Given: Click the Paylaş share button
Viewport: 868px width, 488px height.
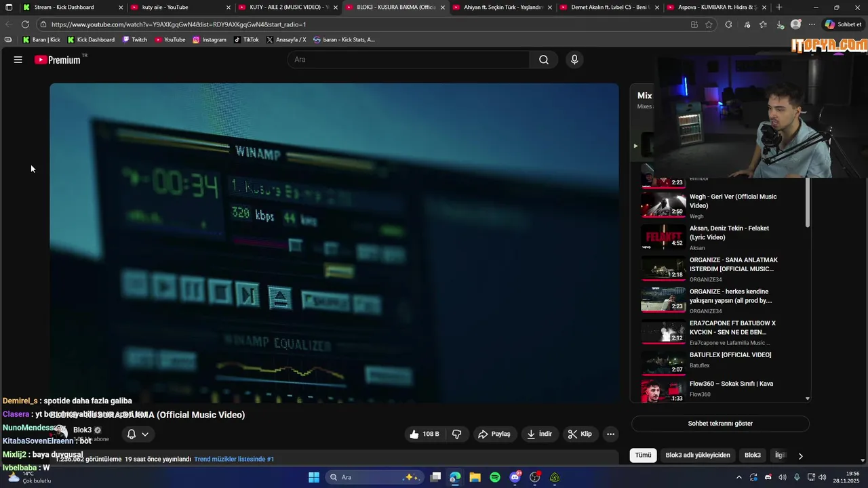Looking at the screenshot, I should (494, 434).
